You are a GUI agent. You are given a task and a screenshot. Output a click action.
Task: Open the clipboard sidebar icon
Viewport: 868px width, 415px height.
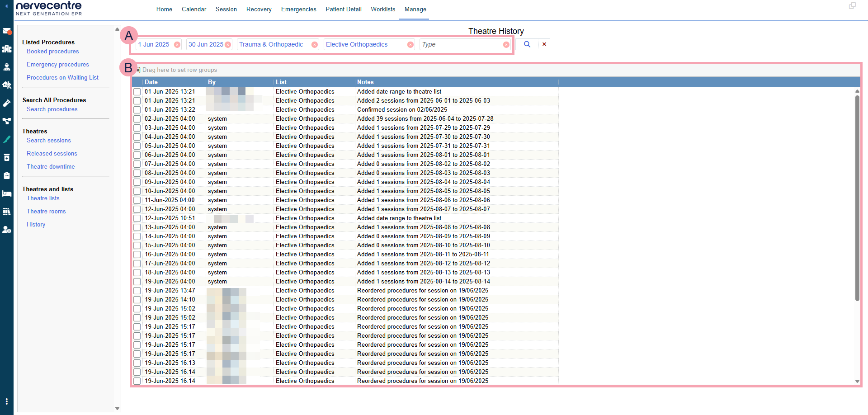coord(7,175)
